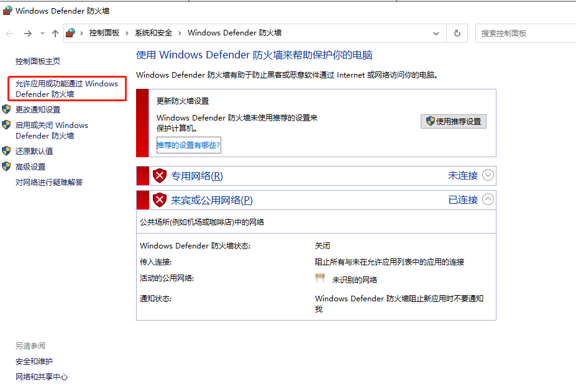
Task: Focus the 搜索控制面板 search box
Action: (525, 34)
